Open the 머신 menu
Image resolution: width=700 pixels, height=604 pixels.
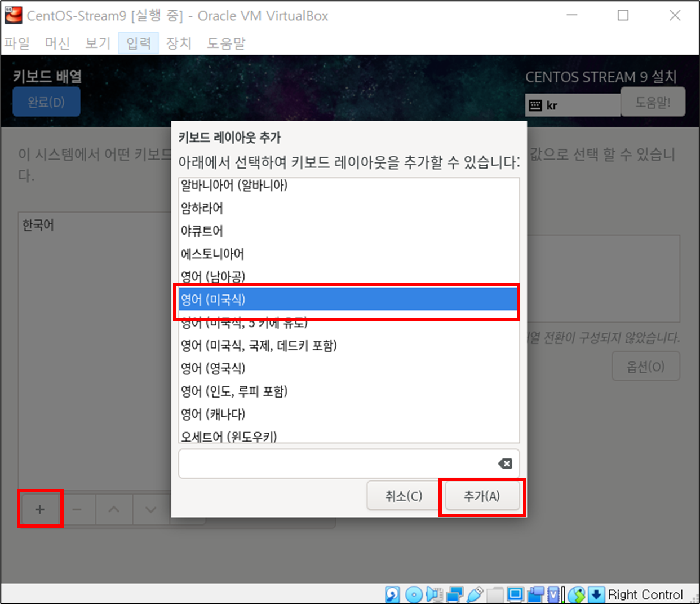pyautogui.click(x=57, y=43)
